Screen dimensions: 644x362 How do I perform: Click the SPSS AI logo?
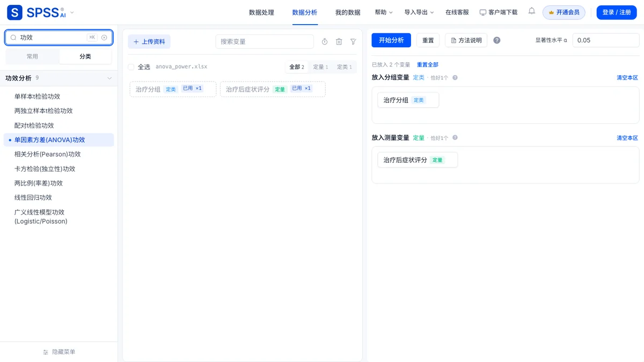36,12
